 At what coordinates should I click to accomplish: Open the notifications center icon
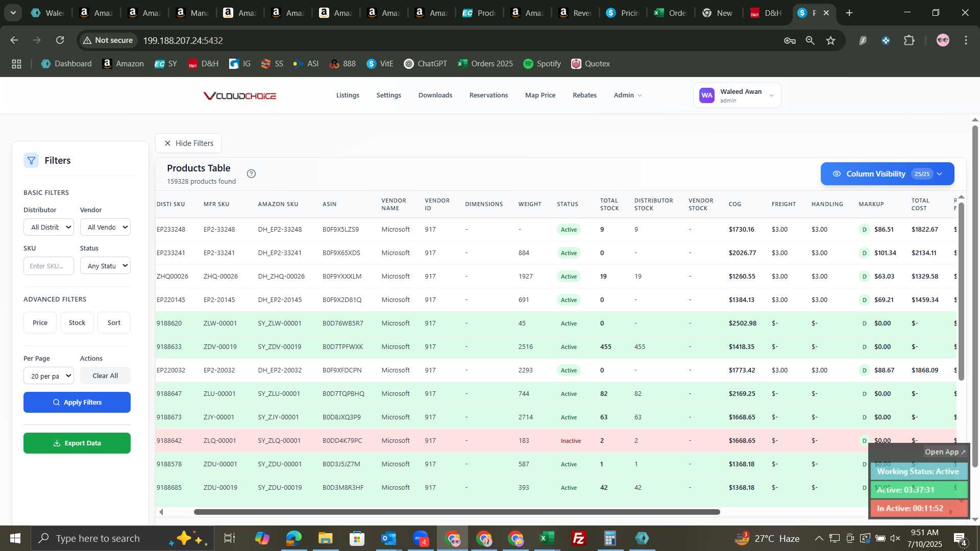point(960,538)
